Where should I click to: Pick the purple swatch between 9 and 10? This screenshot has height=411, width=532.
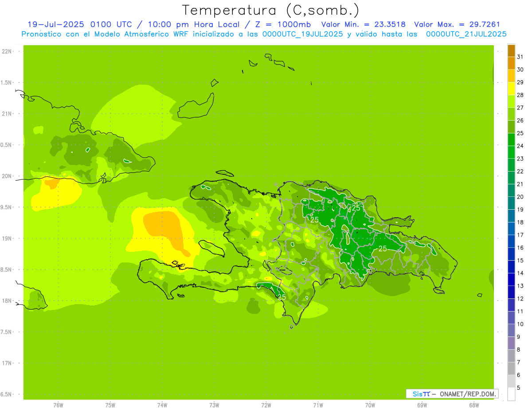512,331
